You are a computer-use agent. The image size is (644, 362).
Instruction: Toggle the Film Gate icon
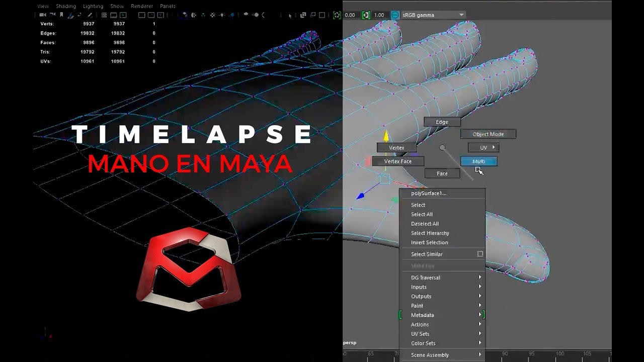(x=113, y=15)
